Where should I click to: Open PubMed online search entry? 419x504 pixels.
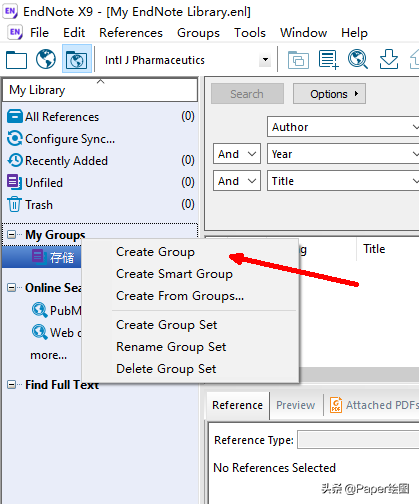[x=57, y=310]
